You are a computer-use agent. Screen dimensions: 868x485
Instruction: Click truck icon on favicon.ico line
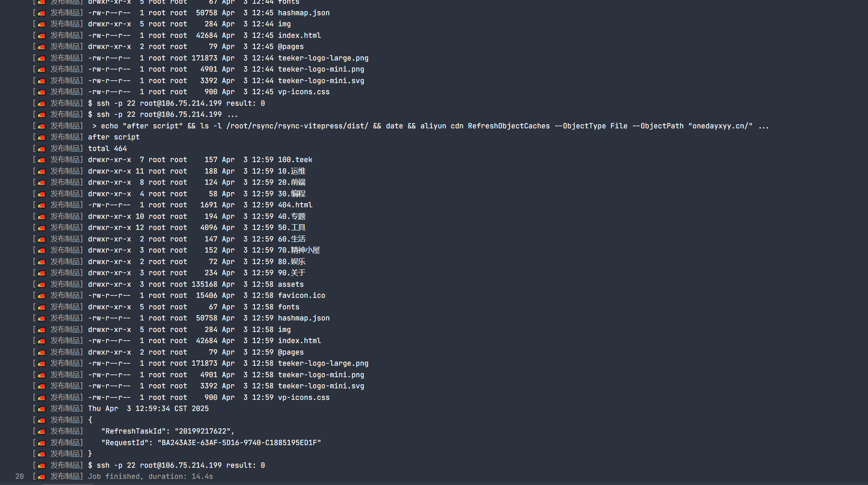42,296
